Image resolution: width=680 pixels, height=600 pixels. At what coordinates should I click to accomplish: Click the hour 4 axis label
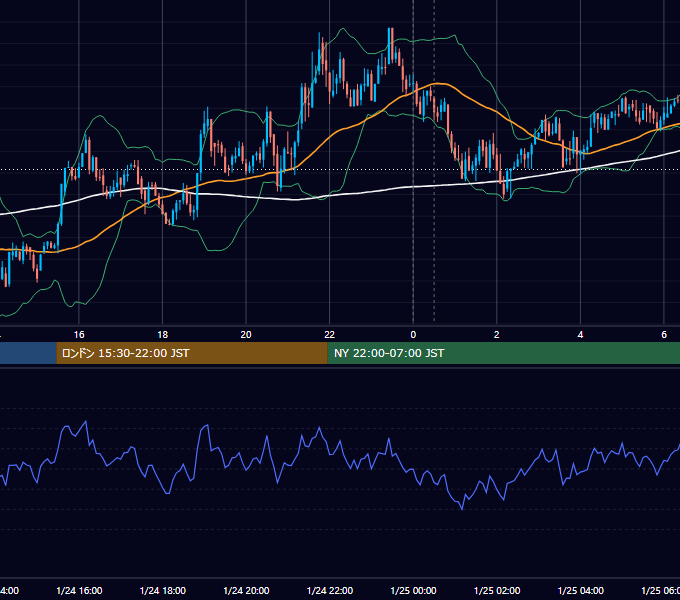580,335
